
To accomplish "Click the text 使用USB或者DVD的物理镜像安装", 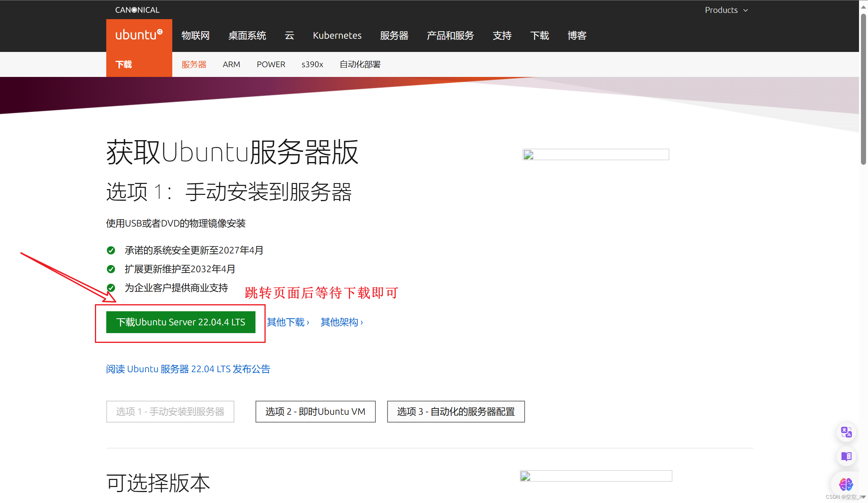I will pos(176,223).
